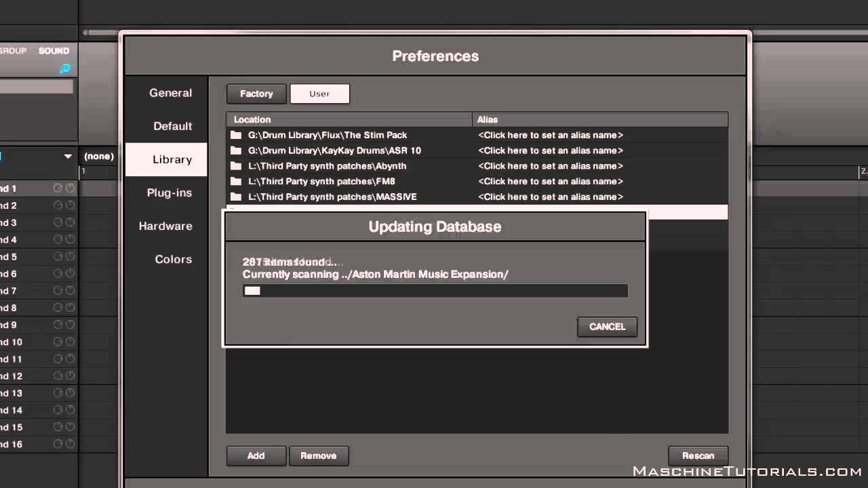Viewport: 868px width, 488px height.
Task: Toggle the dial-style icon on Sound 10 row
Action: (58, 342)
